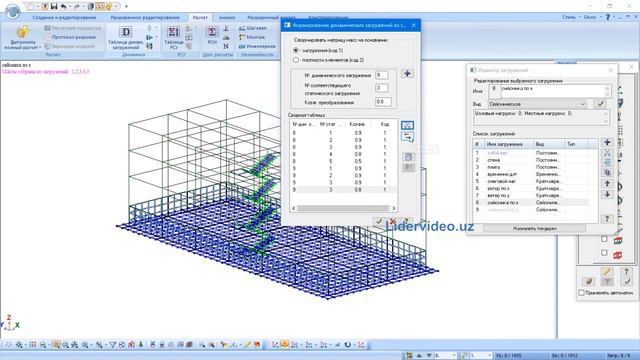Image resolution: width=640 pixels, height=360 pixels.
Task: Switch to Создание и редактирование tab
Action: pos(64,18)
